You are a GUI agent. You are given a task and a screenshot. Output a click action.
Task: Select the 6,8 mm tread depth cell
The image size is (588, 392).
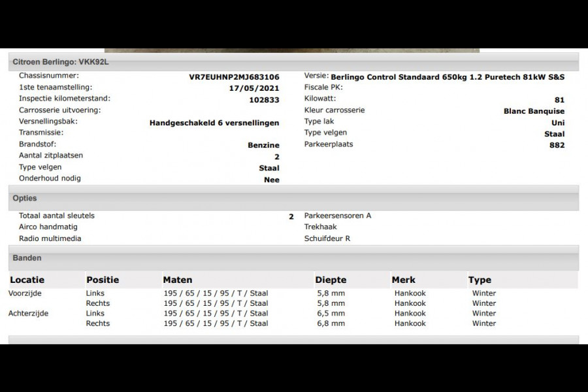331,323
